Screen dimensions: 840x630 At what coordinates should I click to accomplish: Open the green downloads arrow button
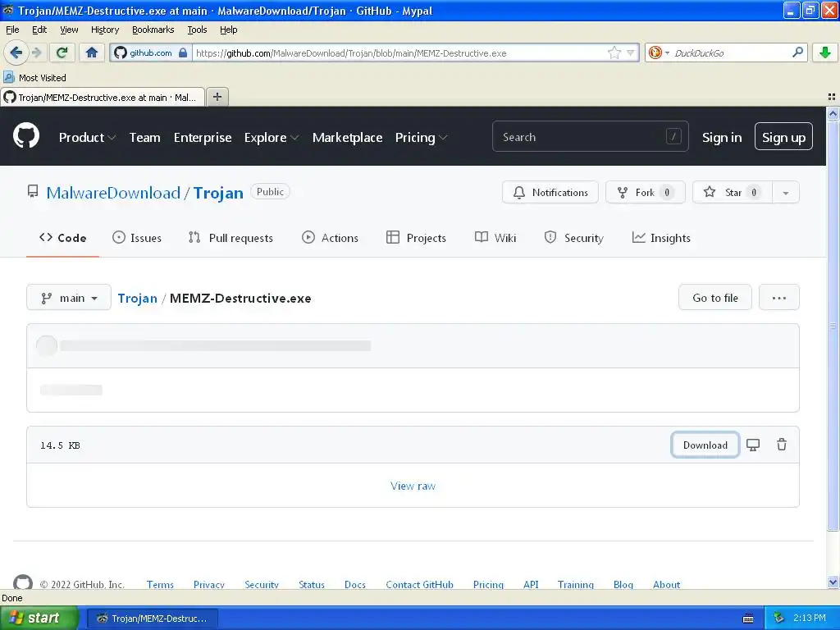click(825, 52)
